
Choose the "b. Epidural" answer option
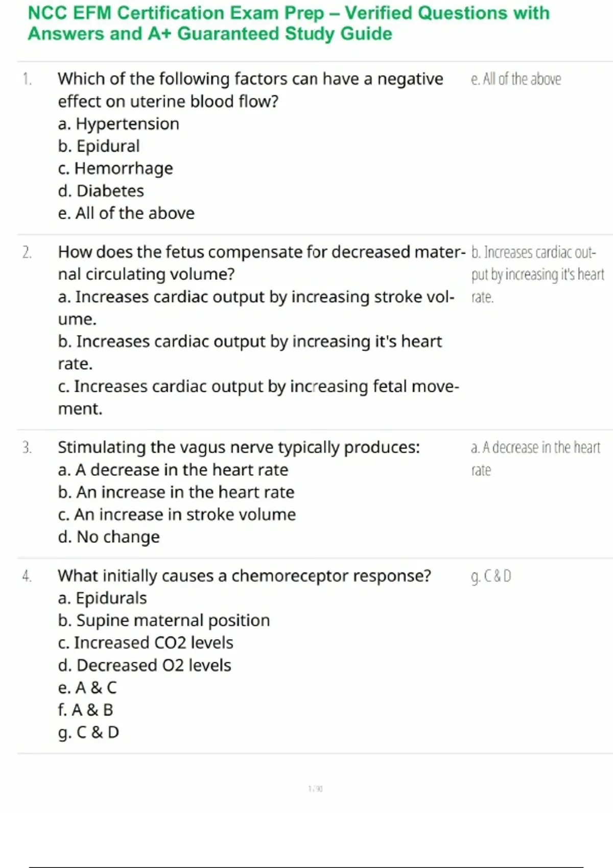[x=99, y=147]
